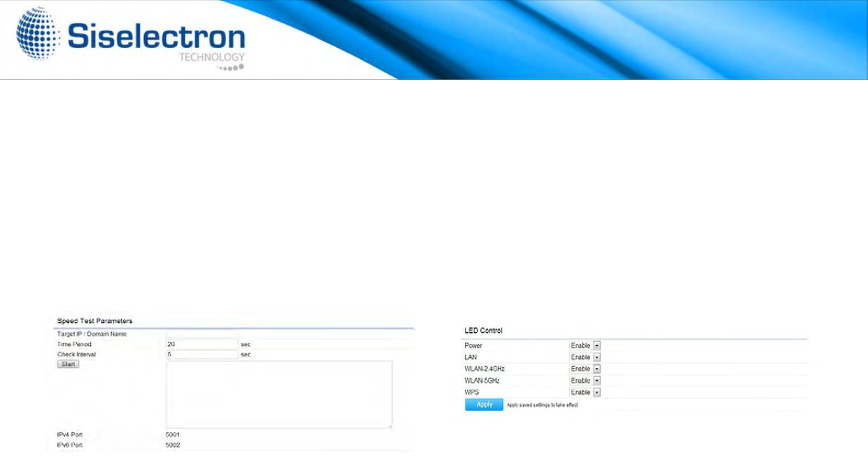Click the "IPv6 Port" label
Image resolution: width=868 pixels, height=456 pixels.
(70, 445)
